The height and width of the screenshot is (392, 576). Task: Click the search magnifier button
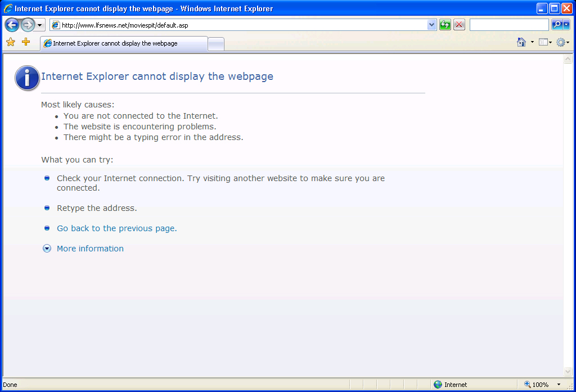pyautogui.click(x=557, y=25)
